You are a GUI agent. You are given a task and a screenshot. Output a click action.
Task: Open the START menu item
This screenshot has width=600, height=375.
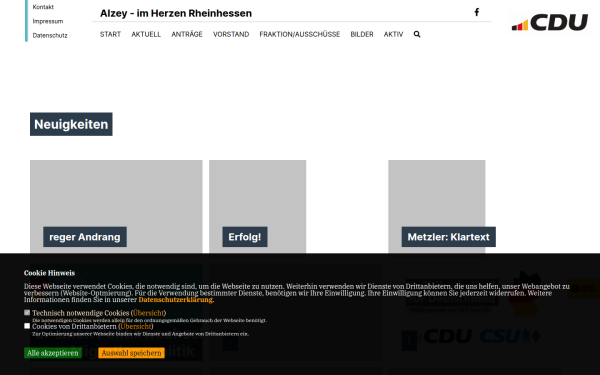tap(110, 34)
